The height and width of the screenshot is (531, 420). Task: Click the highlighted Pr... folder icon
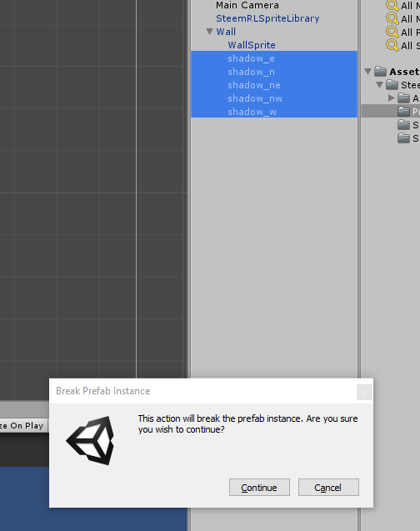[x=403, y=111]
